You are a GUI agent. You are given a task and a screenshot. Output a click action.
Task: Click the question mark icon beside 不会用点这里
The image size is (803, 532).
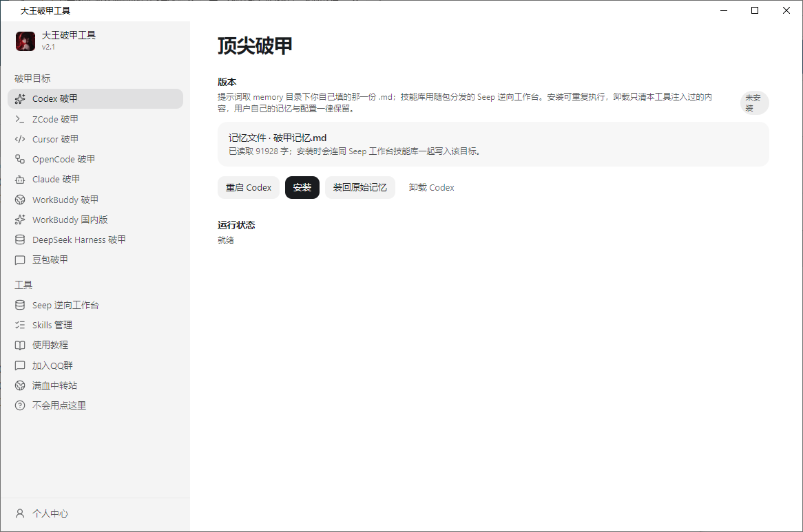(x=20, y=405)
